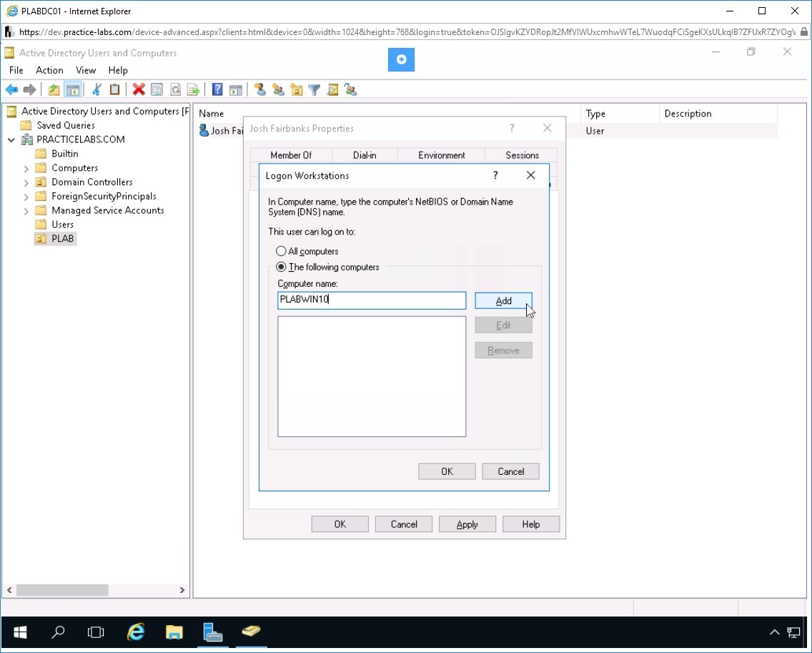Image resolution: width=812 pixels, height=653 pixels.
Task: Expand the Computers container
Action: [26, 168]
